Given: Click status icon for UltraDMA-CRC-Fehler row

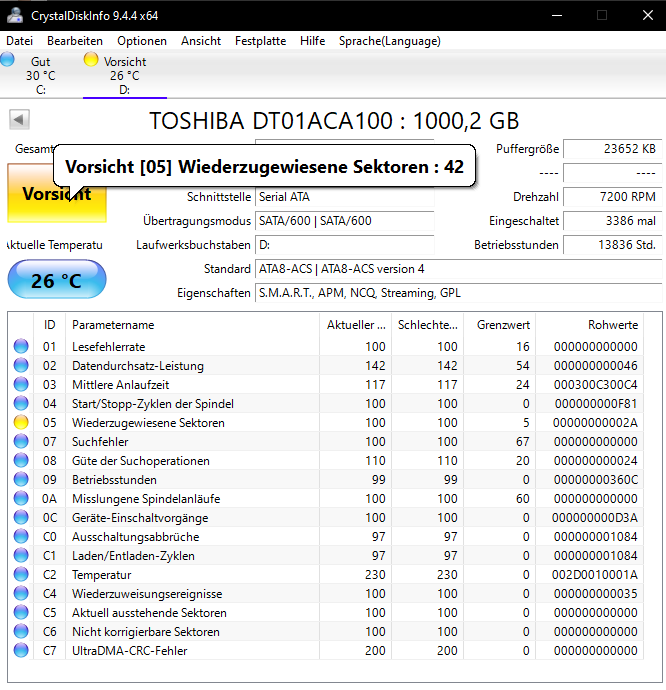Looking at the screenshot, I should [21, 650].
